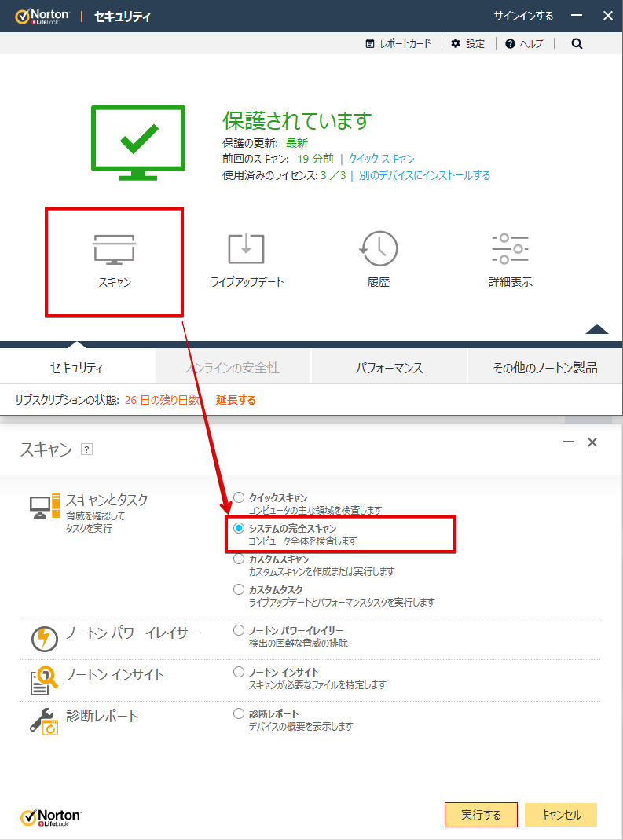Click the セキュリティ title in the title bar
The height and width of the screenshot is (840, 623).
[123, 17]
